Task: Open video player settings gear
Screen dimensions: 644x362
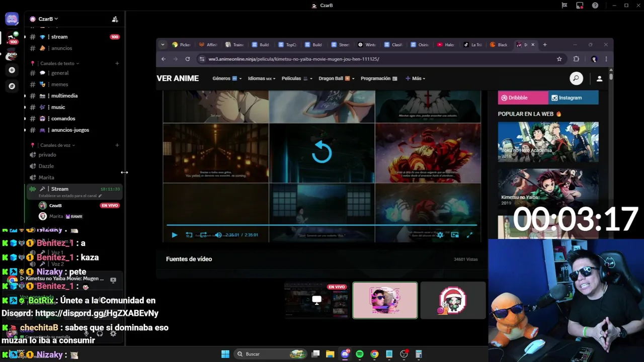Action: 440,235
